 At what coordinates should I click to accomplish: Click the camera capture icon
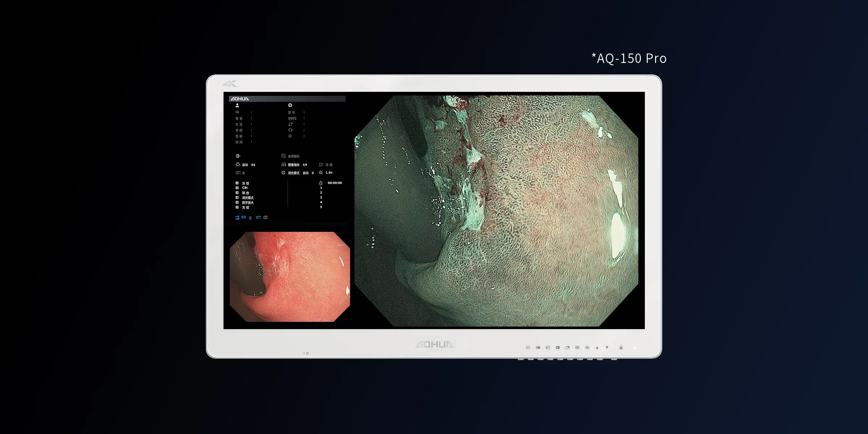pyautogui.click(x=266, y=217)
